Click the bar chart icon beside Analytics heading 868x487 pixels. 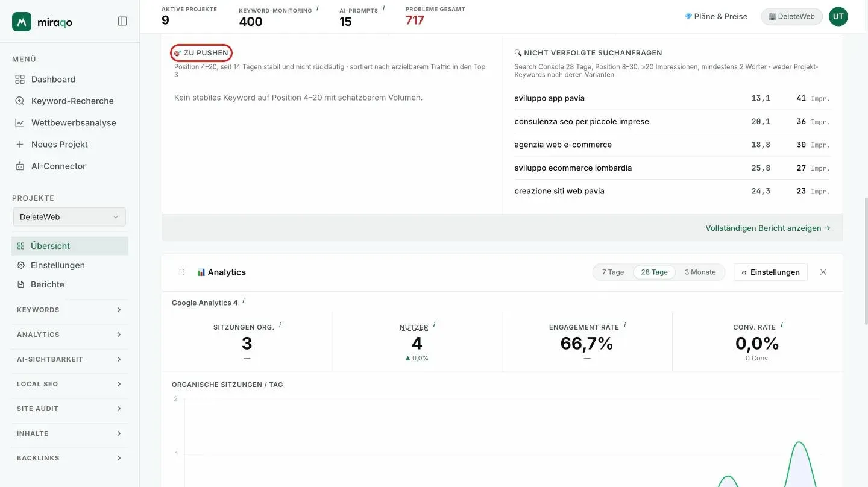coord(201,272)
